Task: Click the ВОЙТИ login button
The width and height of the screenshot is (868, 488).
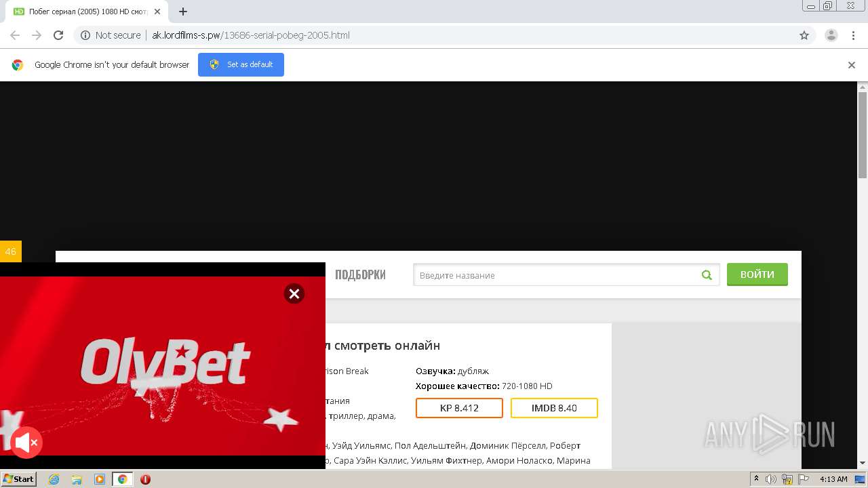Action: click(757, 274)
